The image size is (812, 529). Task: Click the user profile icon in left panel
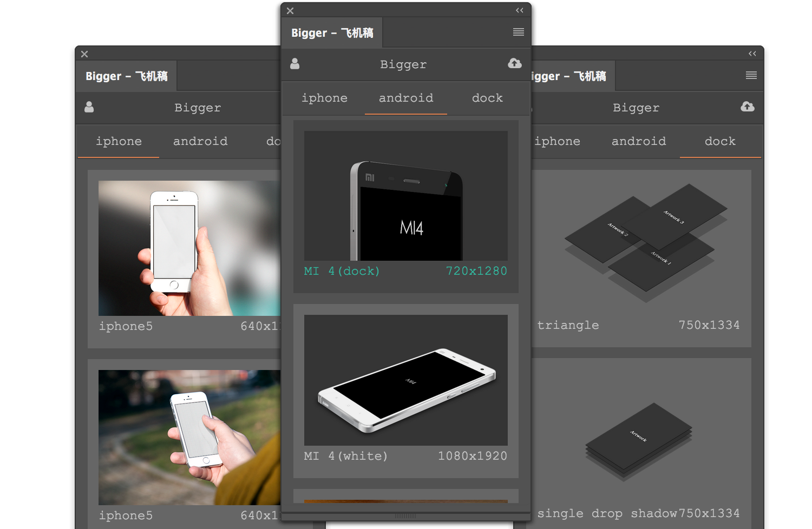click(x=89, y=107)
